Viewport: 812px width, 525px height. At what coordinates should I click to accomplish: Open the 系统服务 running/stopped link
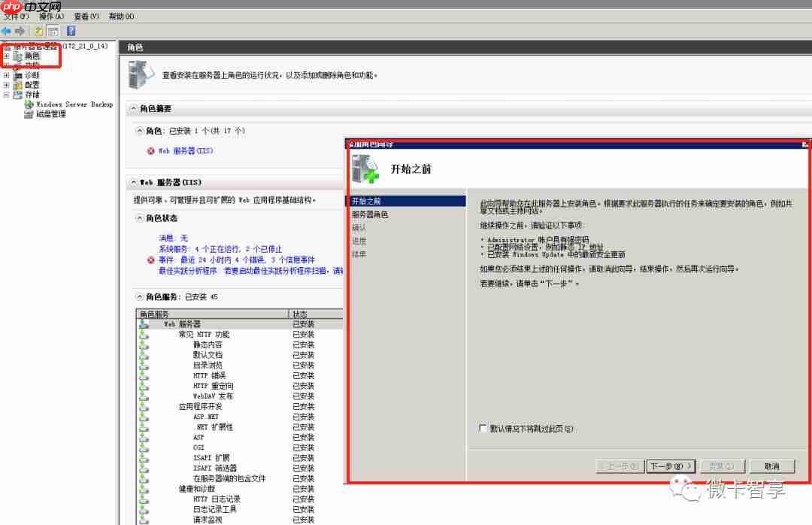coord(220,249)
